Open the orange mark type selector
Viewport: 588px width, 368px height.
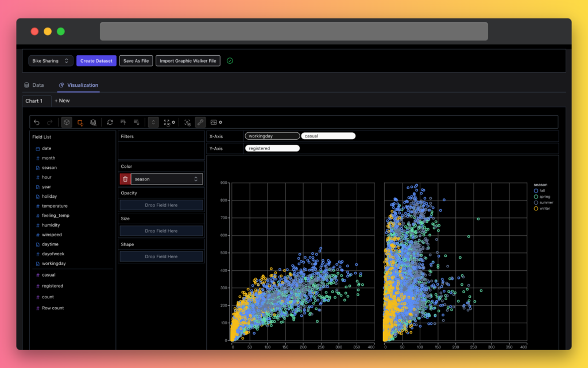[x=80, y=122]
